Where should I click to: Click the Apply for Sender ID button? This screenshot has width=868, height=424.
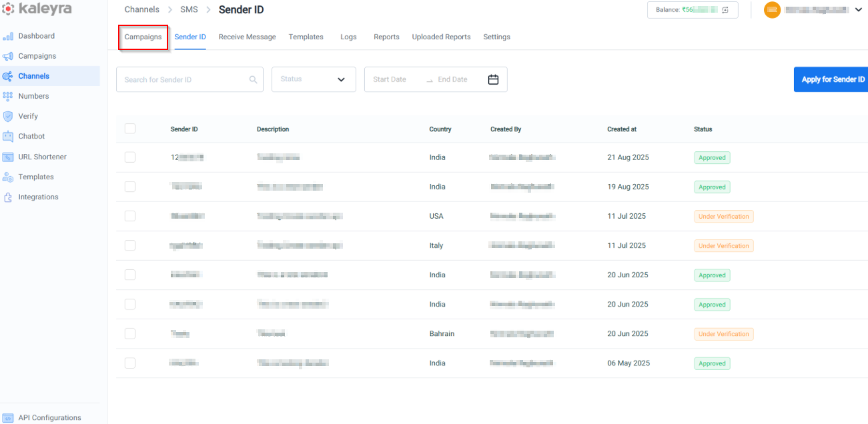[831, 79]
